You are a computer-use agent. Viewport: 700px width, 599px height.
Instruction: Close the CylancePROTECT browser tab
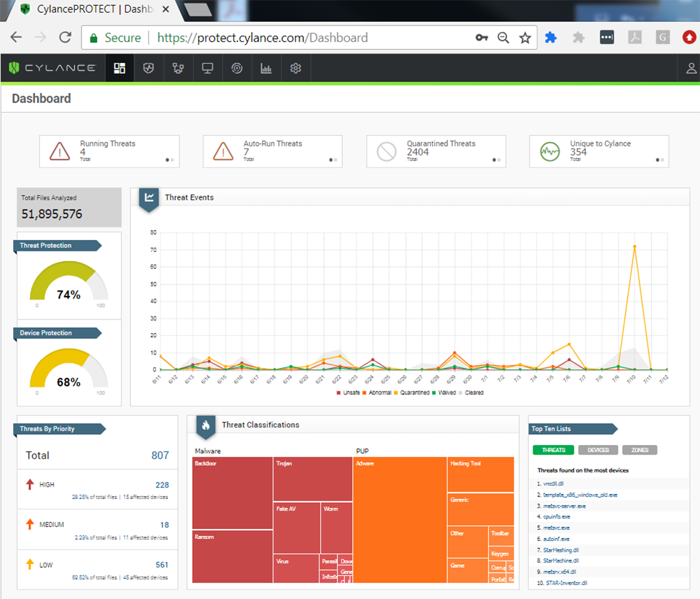165,9
